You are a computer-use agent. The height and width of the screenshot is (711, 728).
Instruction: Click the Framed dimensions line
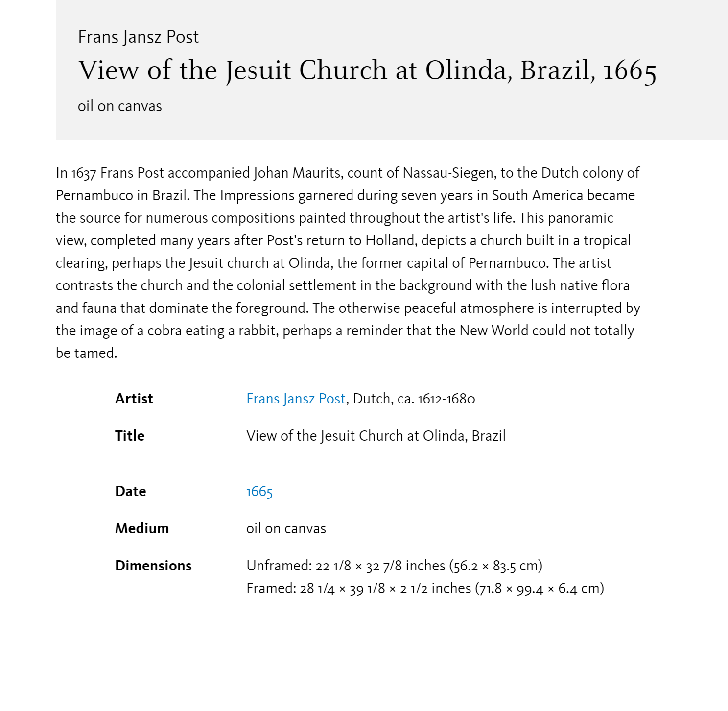425,589
